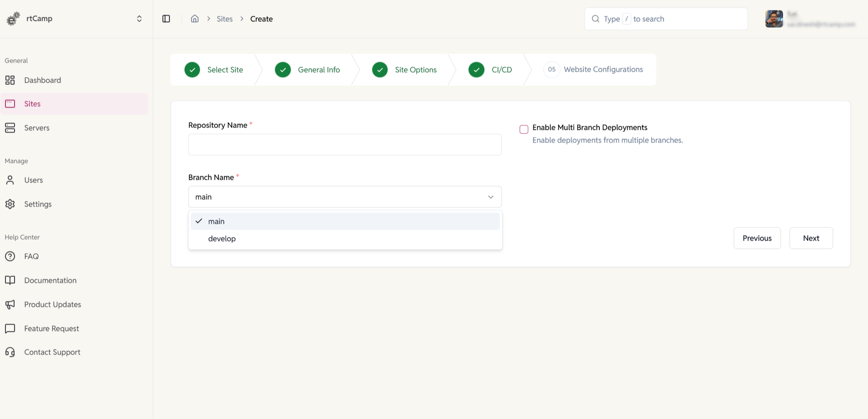The width and height of the screenshot is (868, 419).
Task: Click the Previous button
Action: pos(757,238)
